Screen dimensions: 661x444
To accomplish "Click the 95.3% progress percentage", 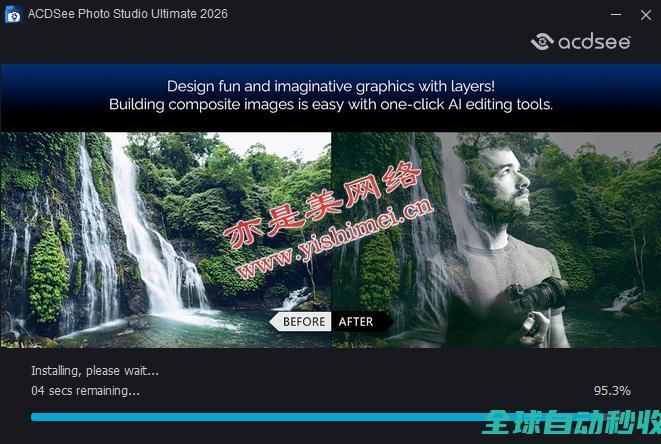I will click(x=612, y=390).
